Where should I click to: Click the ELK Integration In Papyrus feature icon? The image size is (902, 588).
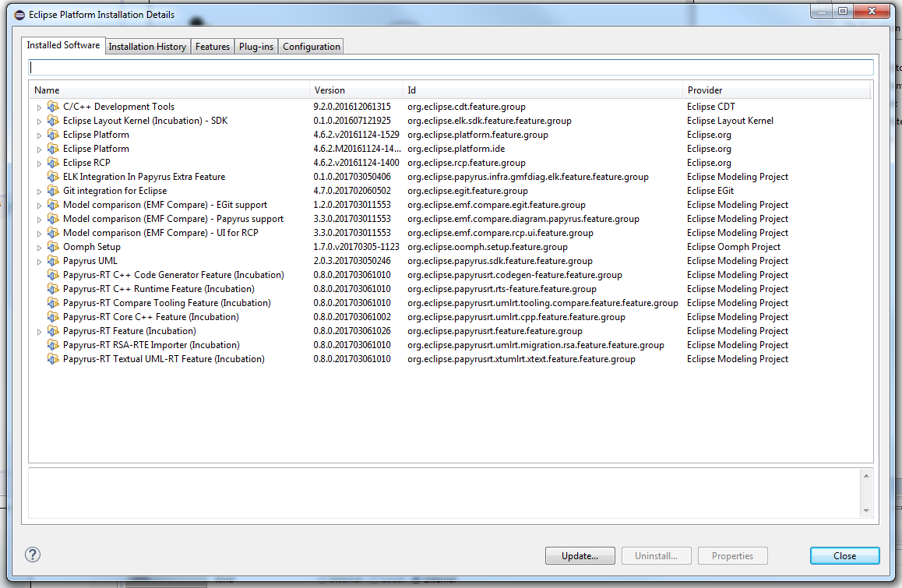tap(53, 177)
